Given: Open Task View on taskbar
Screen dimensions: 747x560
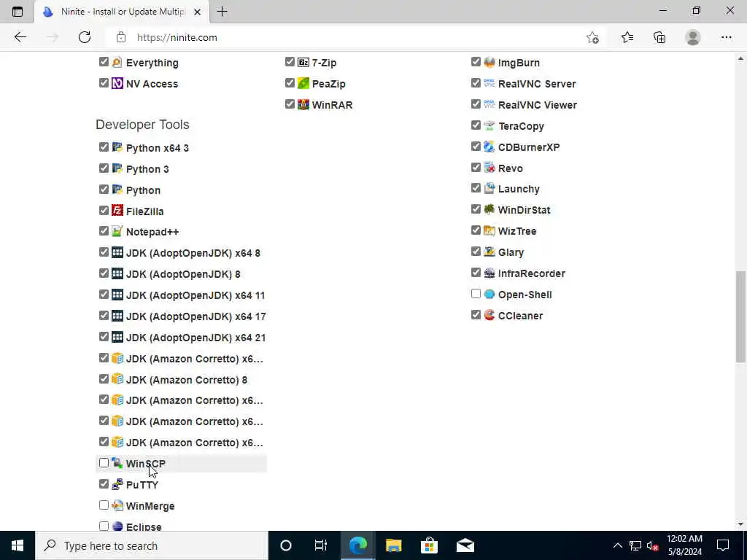Looking at the screenshot, I should click(x=321, y=545).
